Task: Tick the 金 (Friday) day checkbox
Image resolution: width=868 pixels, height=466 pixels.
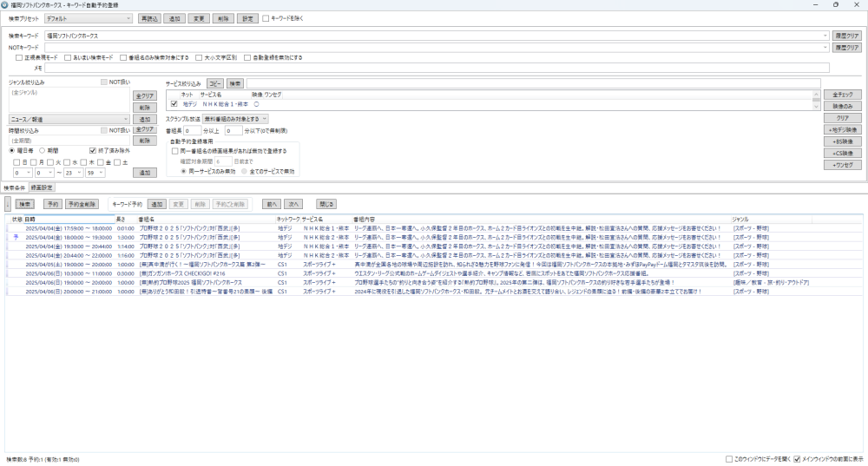Action: coord(100,163)
